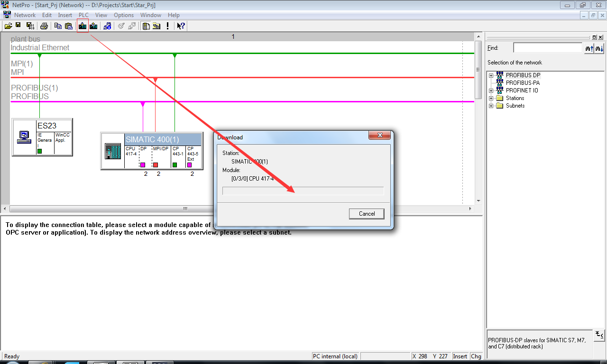The height and width of the screenshot is (364, 607).
Task: Click the Subnets folder icon
Action: [499, 106]
